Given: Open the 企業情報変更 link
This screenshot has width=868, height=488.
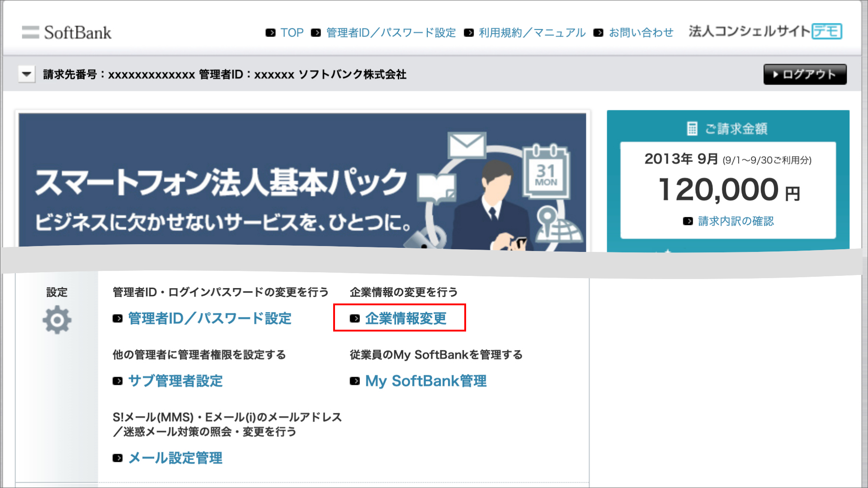Looking at the screenshot, I should pyautogui.click(x=406, y=319).
